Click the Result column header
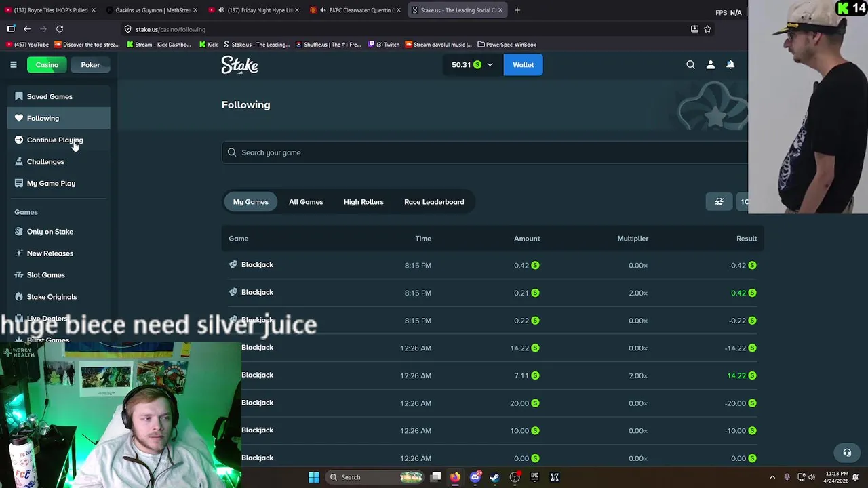The height and width of the screenshot is (488, 868). tap(747, 239)
